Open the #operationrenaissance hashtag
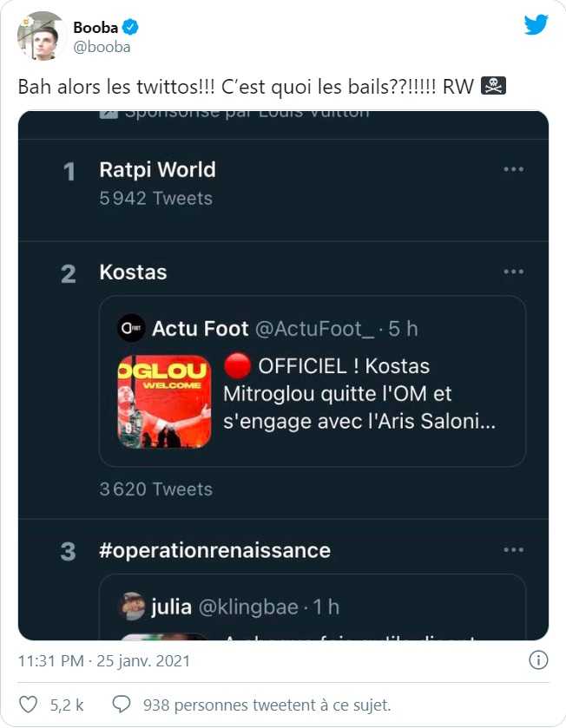 [x=214, y=551]
